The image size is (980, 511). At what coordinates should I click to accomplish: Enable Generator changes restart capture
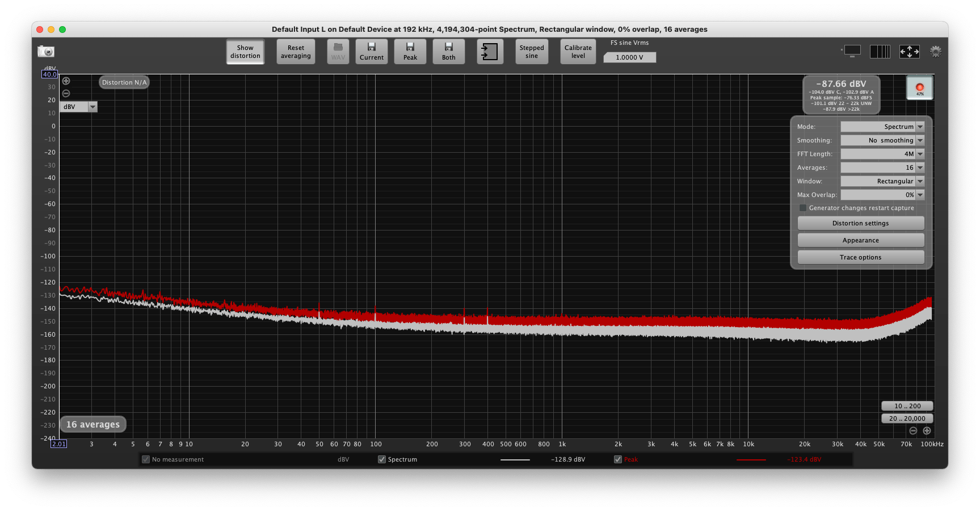(x=802, y=208)
